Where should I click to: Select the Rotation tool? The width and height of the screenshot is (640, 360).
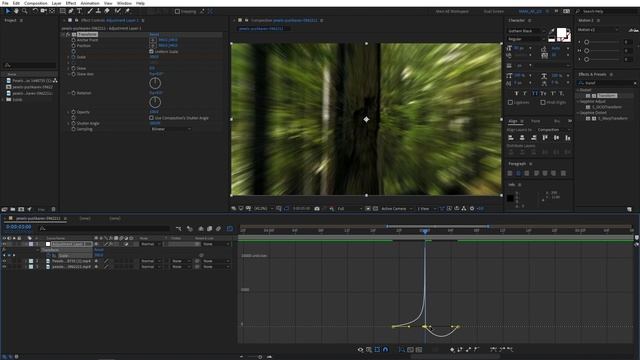tap(35, 11)
